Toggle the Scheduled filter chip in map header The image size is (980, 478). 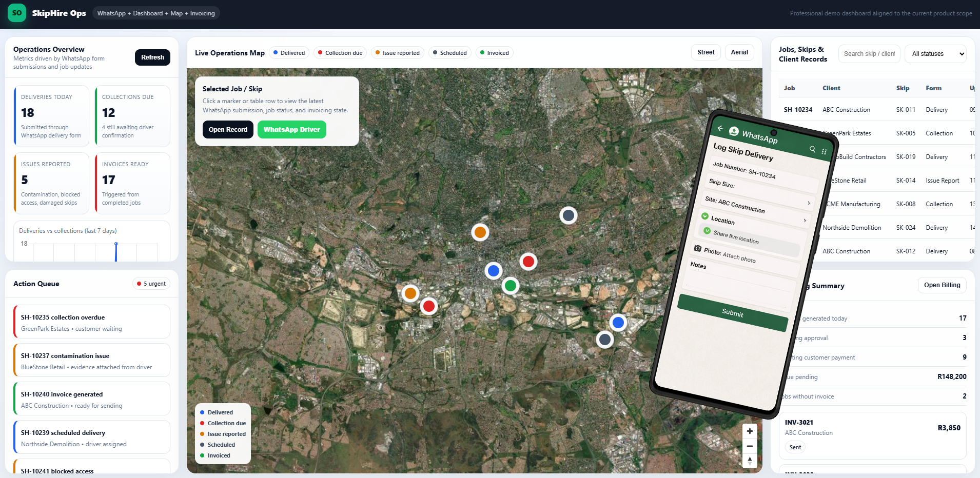(449, 53)
